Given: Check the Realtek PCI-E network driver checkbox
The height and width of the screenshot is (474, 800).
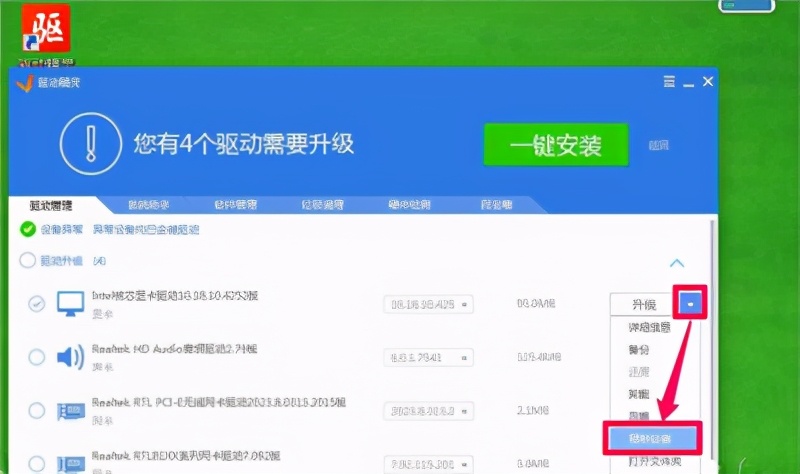Looking at the screenshot, I should coord(36,410).
